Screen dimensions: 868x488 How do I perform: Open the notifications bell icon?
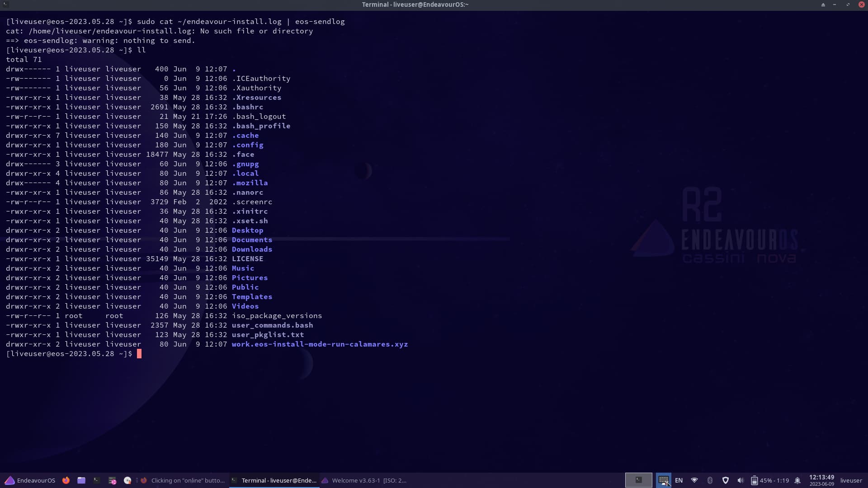[797, 480]
